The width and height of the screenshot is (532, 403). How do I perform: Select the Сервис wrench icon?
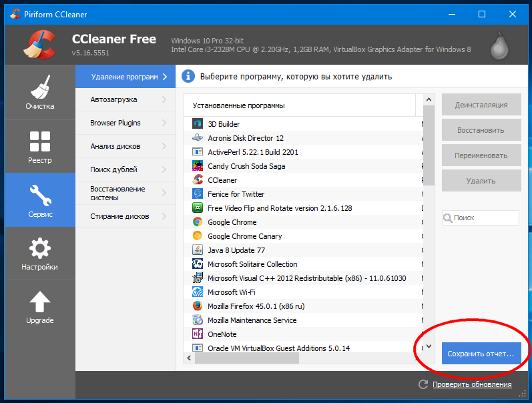(x=40, y=195)
